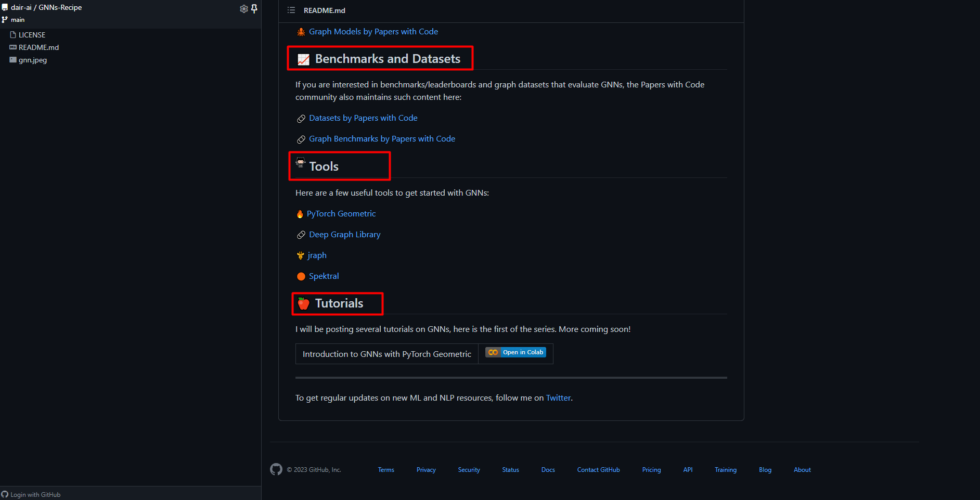The image size is (980, 500).
Task: Open Graph Benchmarks by Papers with Code
Action: (382, 139)
